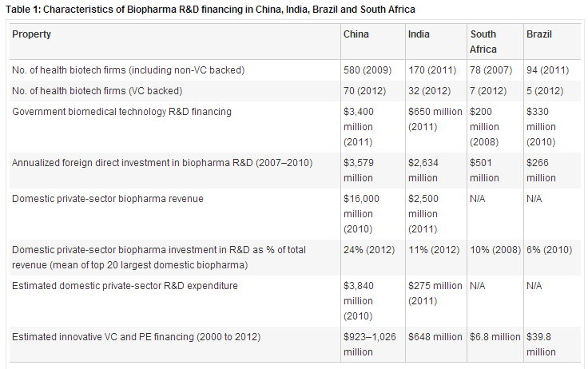Click the table title 'Table 1' caption
588x369 pixels.
[210, 9]
